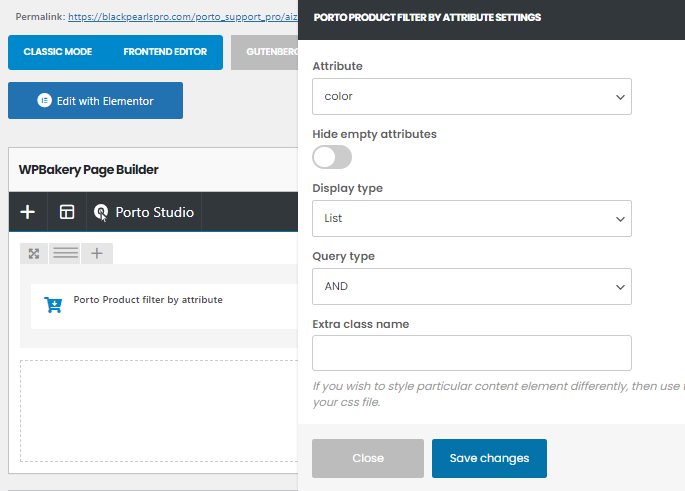Toggle Hide empty attributes switch
Viewport: 685px width, 491px height.
coord(332,157)
